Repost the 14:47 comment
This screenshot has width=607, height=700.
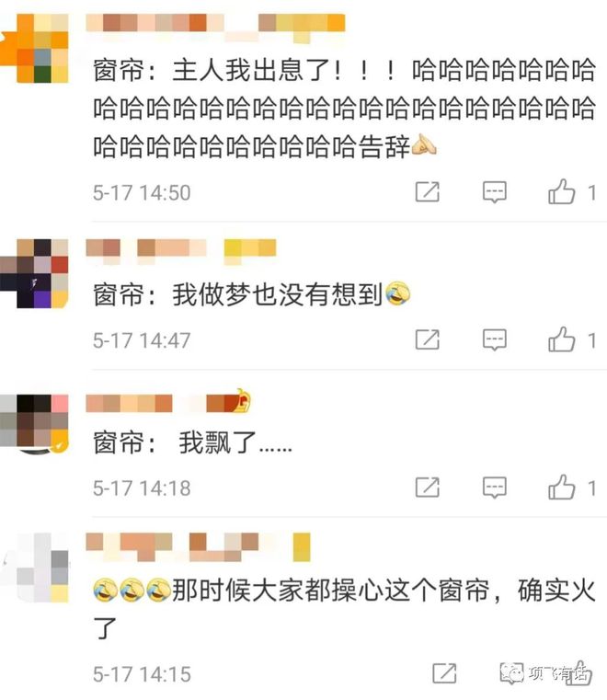point(427,339)
